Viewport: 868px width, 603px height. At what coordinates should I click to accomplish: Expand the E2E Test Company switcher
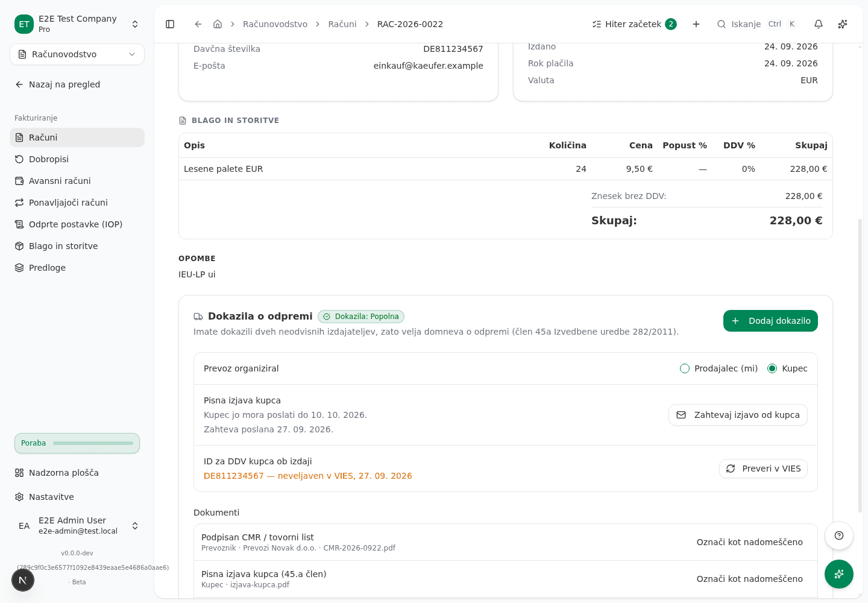[77, 24]
